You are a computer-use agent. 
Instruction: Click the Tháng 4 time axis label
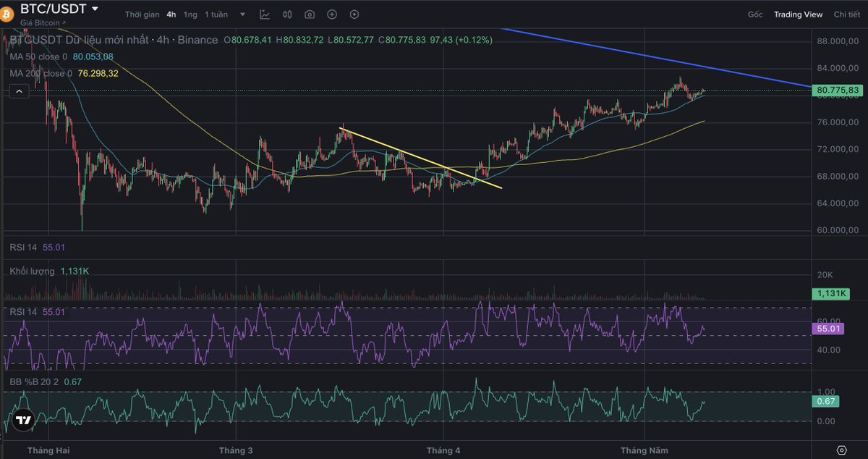443,450
